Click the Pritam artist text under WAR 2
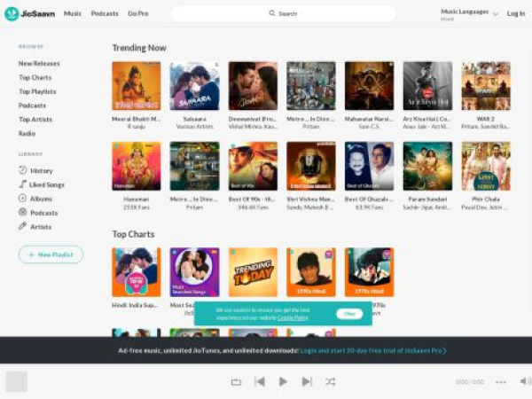 pos(468,127)
